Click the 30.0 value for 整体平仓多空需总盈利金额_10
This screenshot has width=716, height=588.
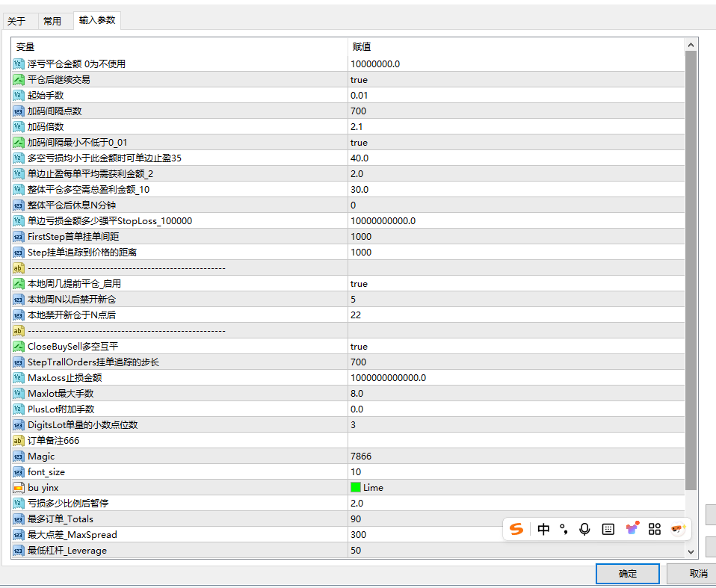coord(359,190)
